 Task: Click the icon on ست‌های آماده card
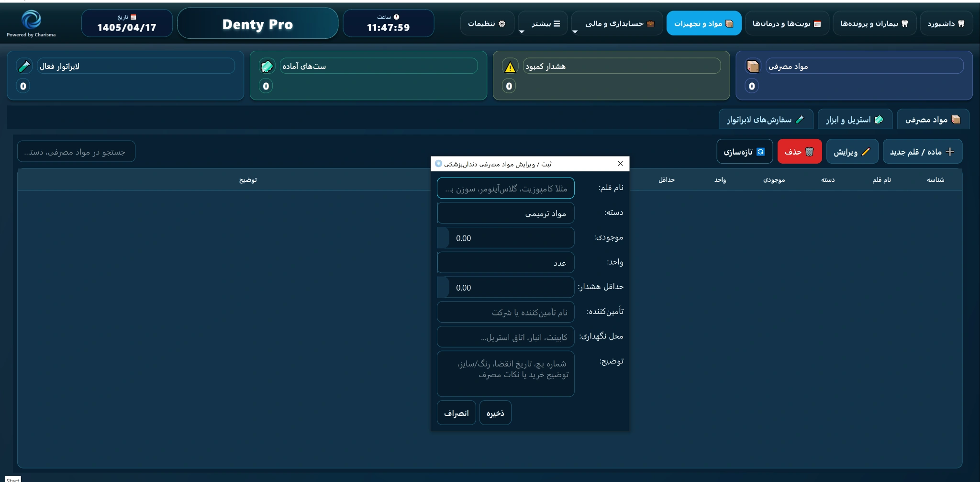267,66
